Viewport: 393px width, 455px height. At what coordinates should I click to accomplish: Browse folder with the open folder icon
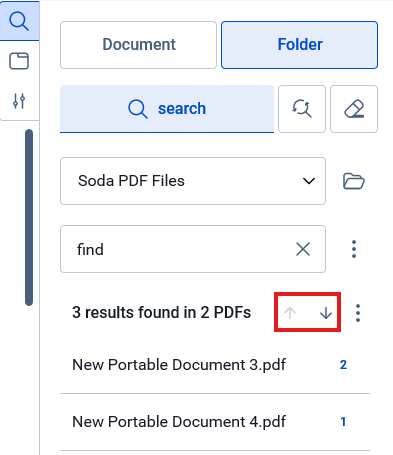pos(354,181)
